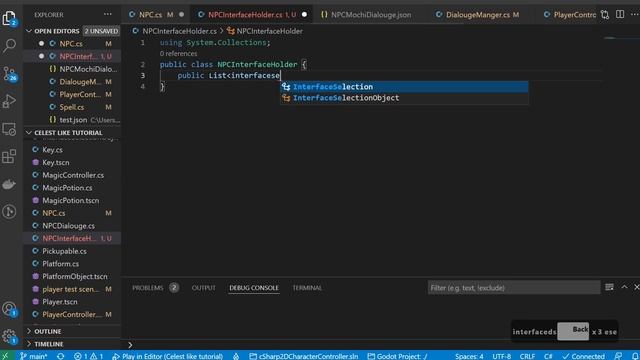The image size is (640, 360).
Task: Open MagicPotion.tscn in file tree
Action: click(x=72, y=200)
